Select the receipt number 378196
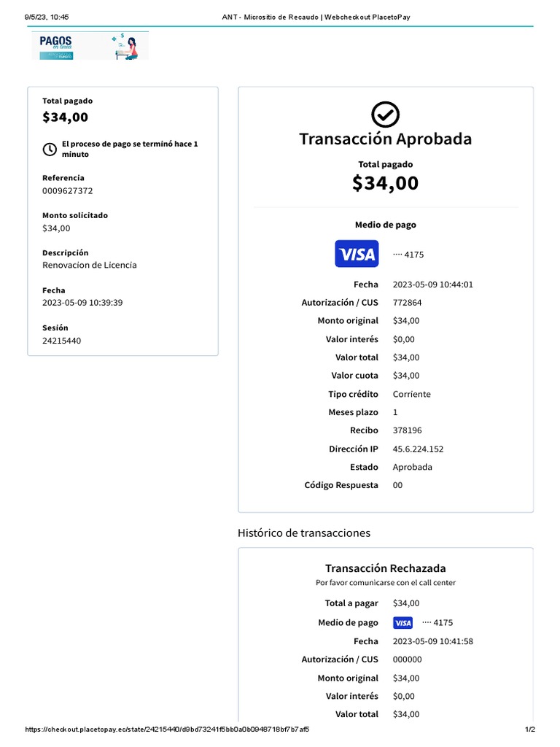Image resolution: width=560 pixels, height=747 pixels. (407, 430)
